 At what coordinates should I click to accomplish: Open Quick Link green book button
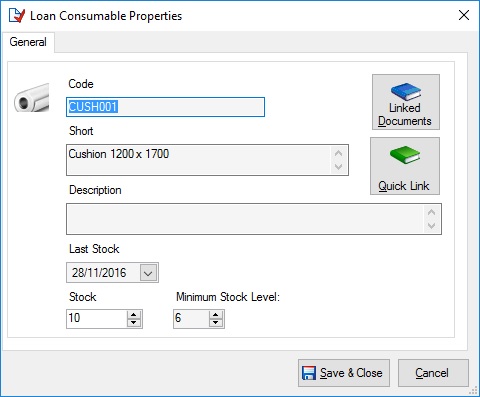click(405, 166)
